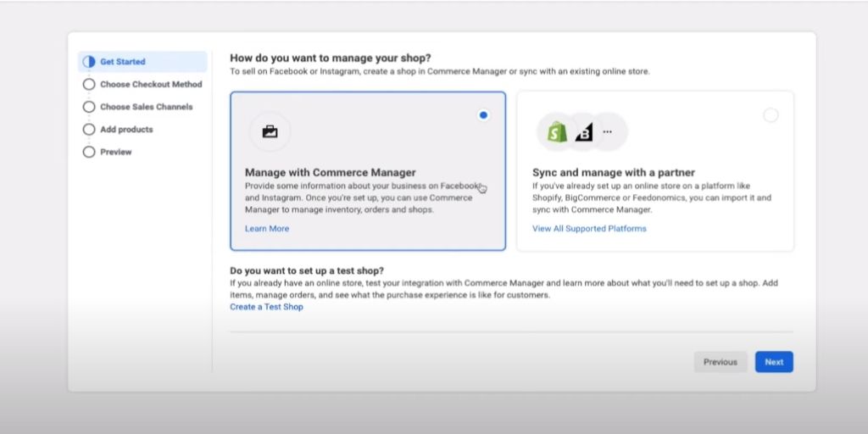Click the Commerce Manager briefcase icon
This screenshot has width=868, height=434.
[x=270, y=131]
